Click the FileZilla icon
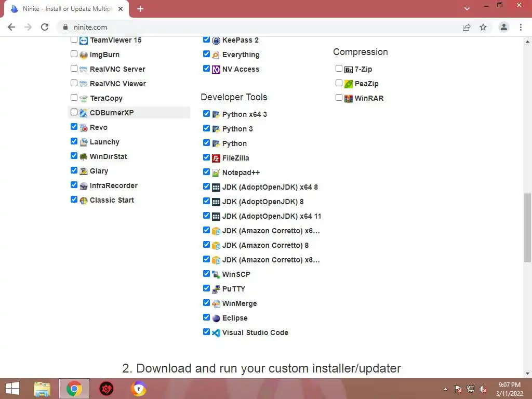 pyautogui.click(x=216, y=158)
